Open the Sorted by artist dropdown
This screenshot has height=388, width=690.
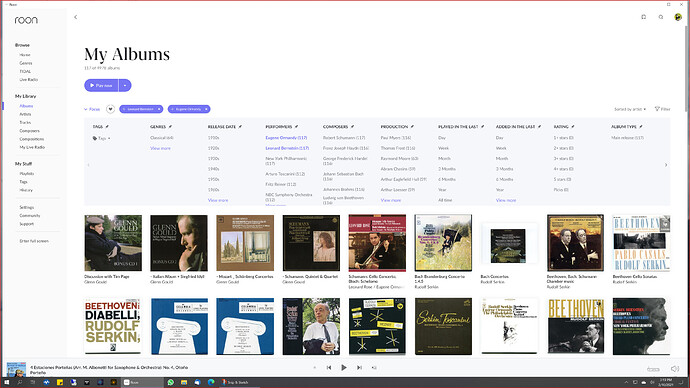click(x=630, y=109)
